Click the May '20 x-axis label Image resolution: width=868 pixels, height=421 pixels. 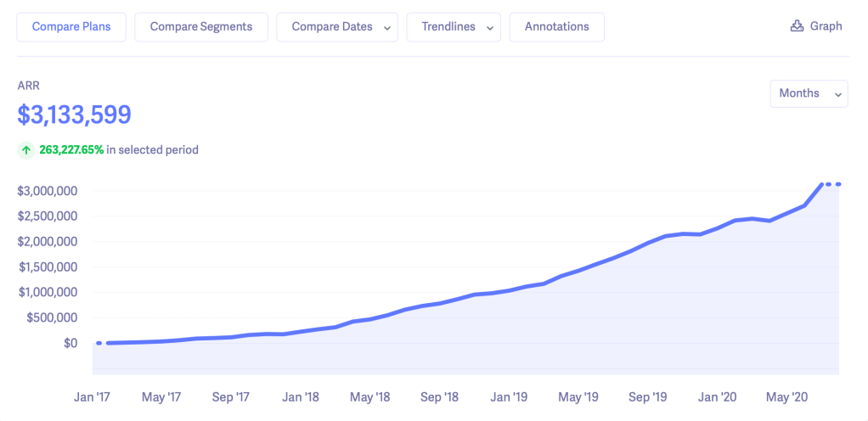tap(788, 396)
